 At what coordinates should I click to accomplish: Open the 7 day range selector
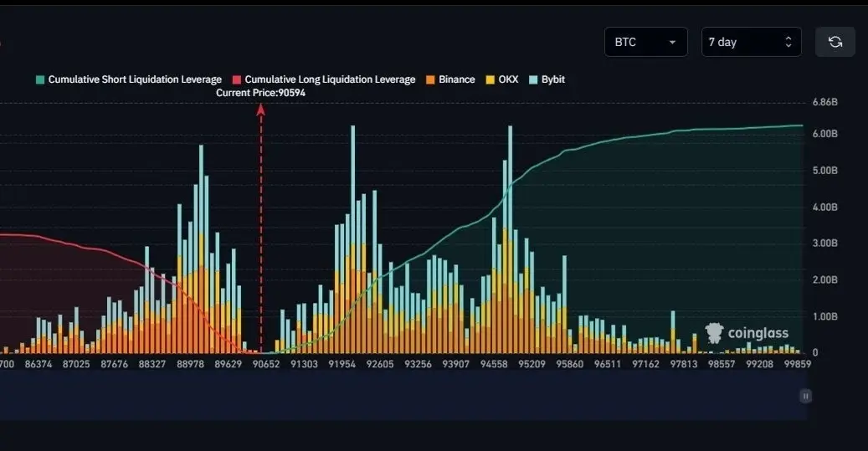(x=751, y=42)
